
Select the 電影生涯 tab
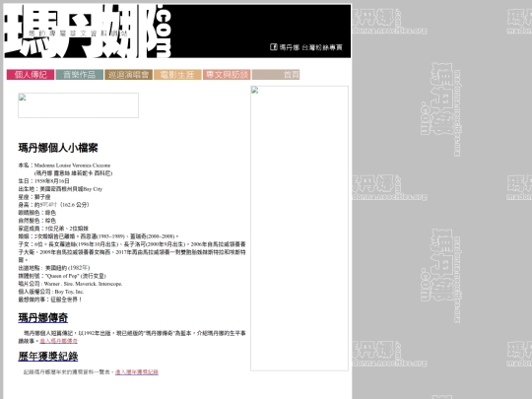click(177, 75)
